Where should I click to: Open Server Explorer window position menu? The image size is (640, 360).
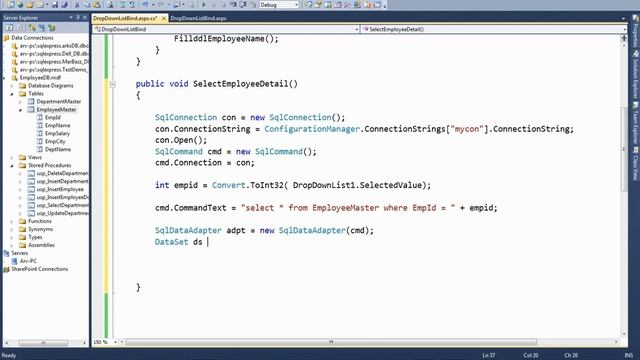pyautogui.click(x=71, y=18)
